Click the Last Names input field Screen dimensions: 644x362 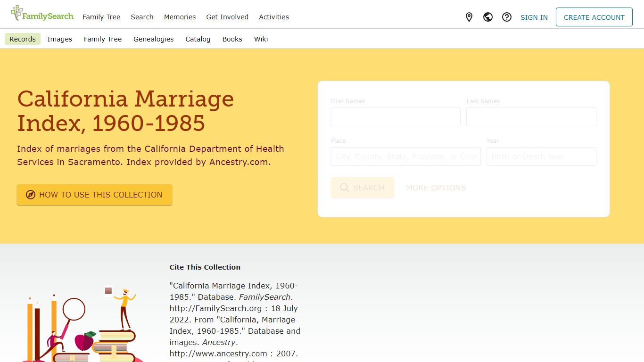[531, 117]
